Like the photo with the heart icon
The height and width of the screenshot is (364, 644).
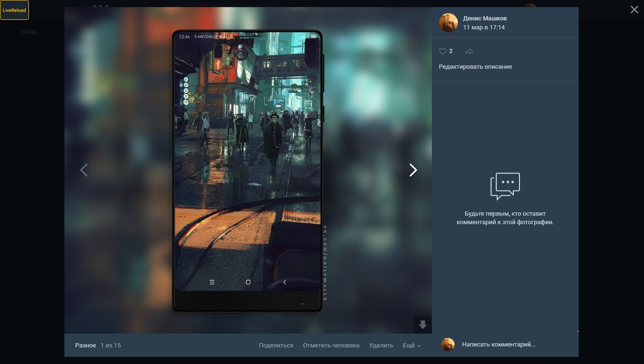coord(443,51)
